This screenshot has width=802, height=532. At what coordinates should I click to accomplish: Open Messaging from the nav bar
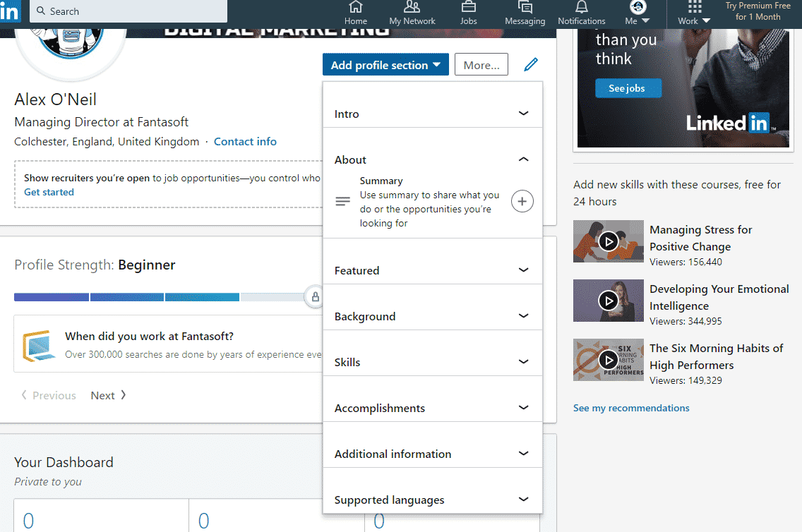[525, 13]
